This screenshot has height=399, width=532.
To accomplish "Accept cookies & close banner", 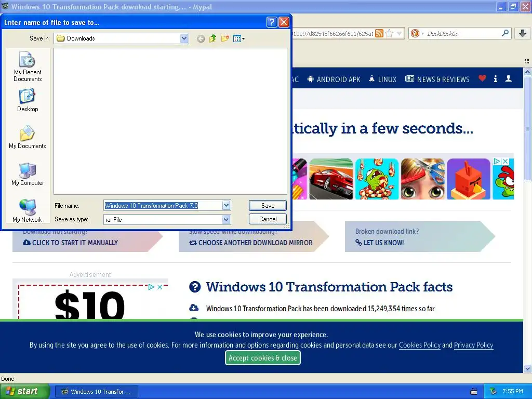I will 262,358.
